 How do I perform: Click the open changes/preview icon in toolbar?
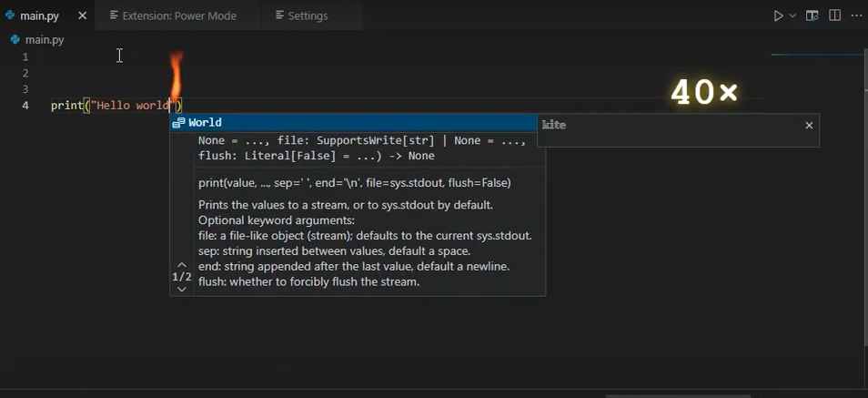(812, 15)
